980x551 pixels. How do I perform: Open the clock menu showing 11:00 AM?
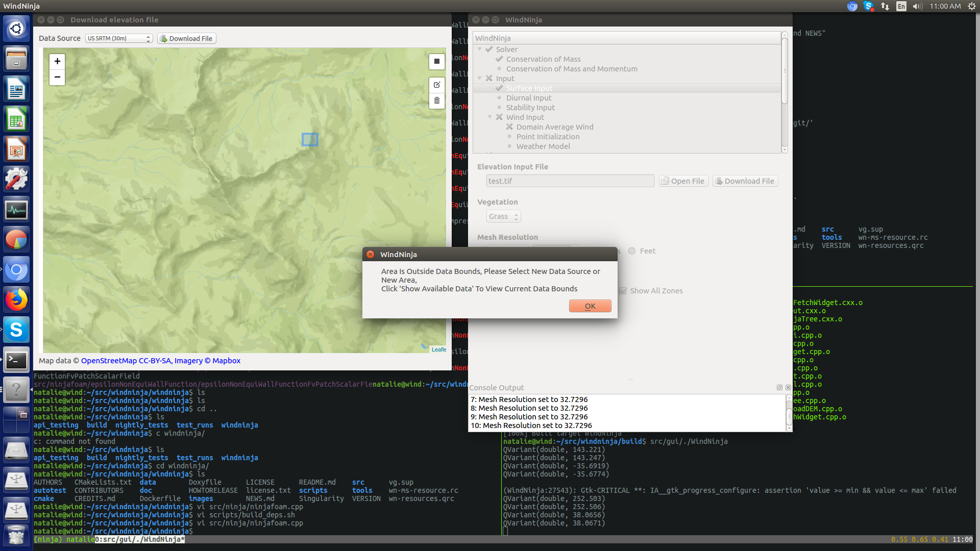coord(947,6)
